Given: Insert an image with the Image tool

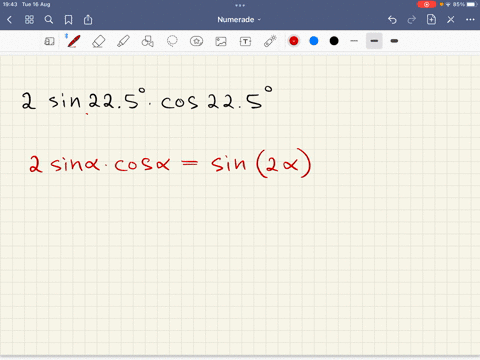Looking at the screenshot, I should click(221, 41).
